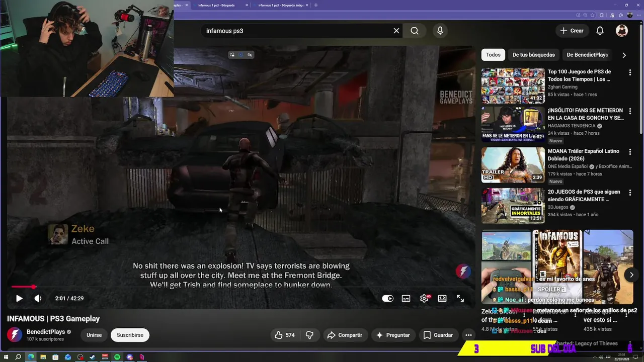Close the 'infamous 1 ps3 - Búsqueda' tab
The image size is (644, 362).
coord(247,5)
